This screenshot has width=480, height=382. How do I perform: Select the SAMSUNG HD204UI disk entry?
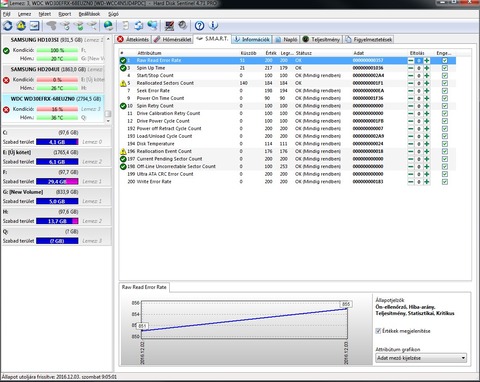[53, 79]
